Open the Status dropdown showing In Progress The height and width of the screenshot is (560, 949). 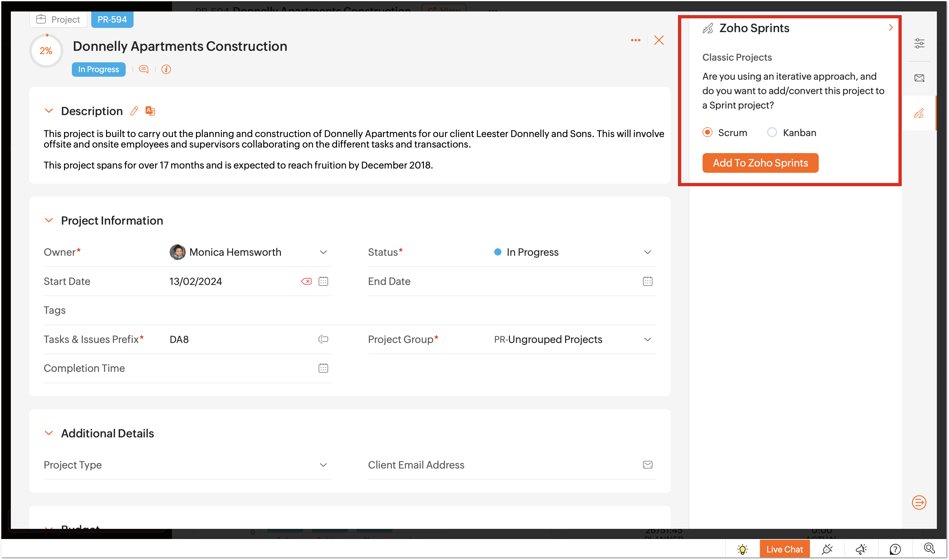coord(647,252)
